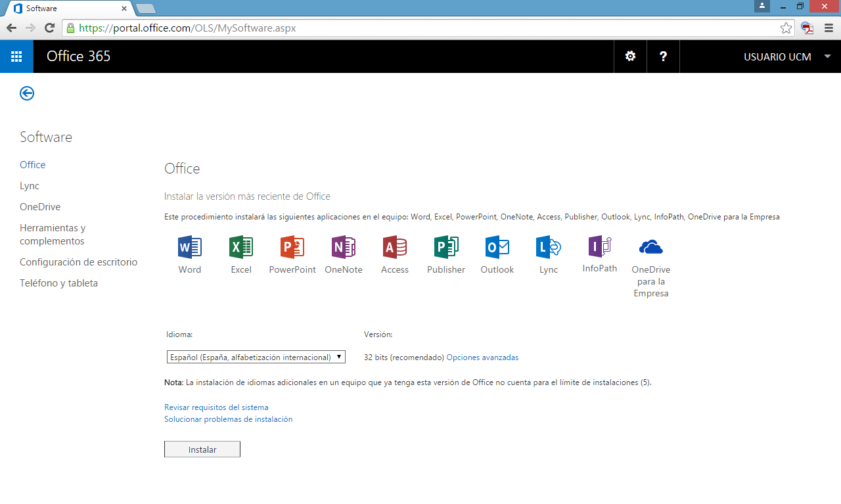841x504 pixels.
Task: Click the Instalar button
Action: click(x=202, y=449)
